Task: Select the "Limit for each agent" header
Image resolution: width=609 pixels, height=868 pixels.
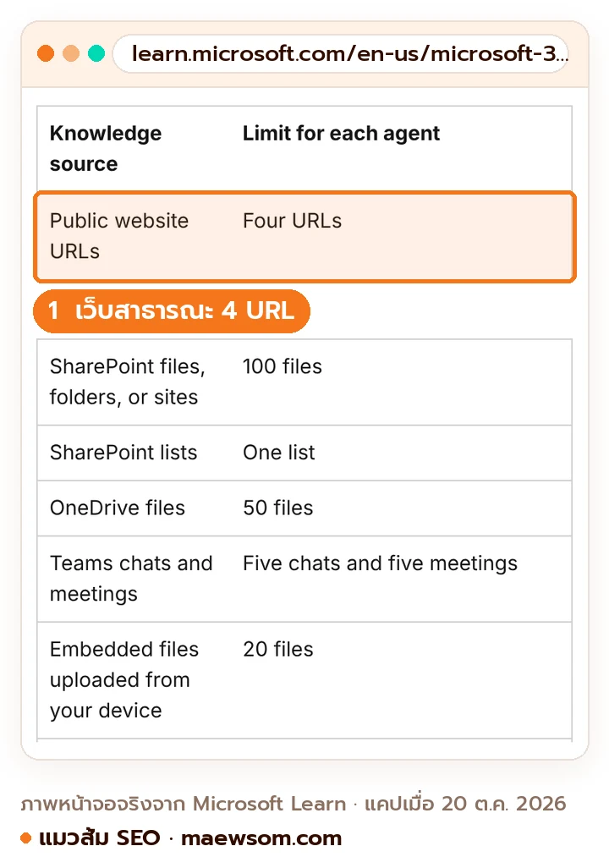Action: [341, 134]
